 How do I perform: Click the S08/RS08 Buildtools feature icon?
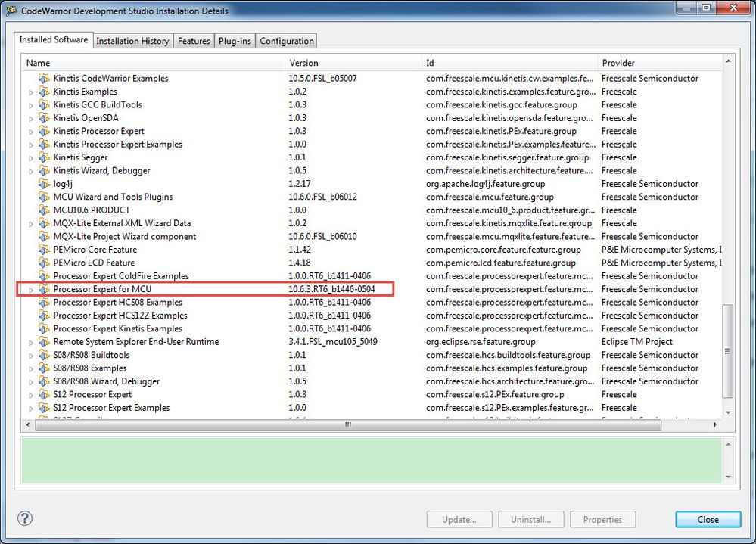tap(44, 355)
